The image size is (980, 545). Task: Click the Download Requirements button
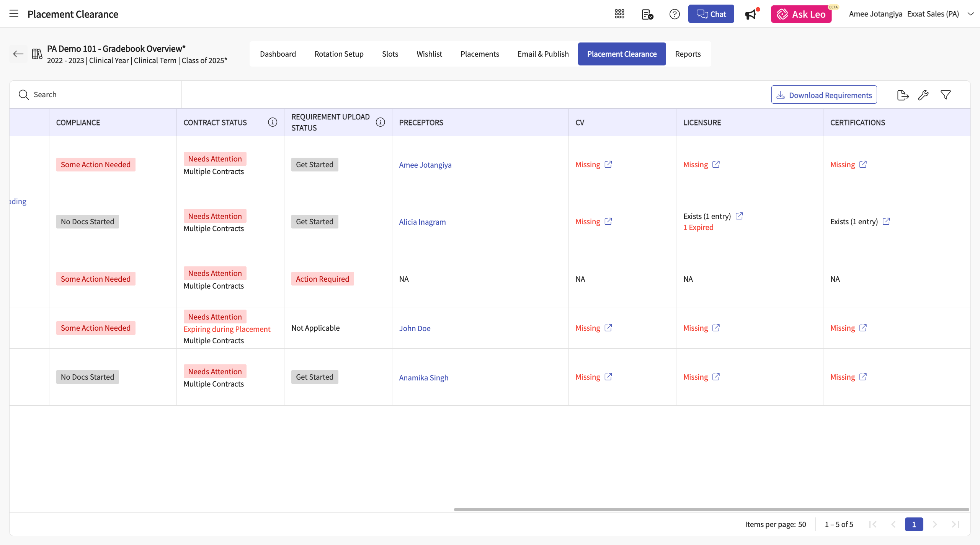(x=824, y=95)
